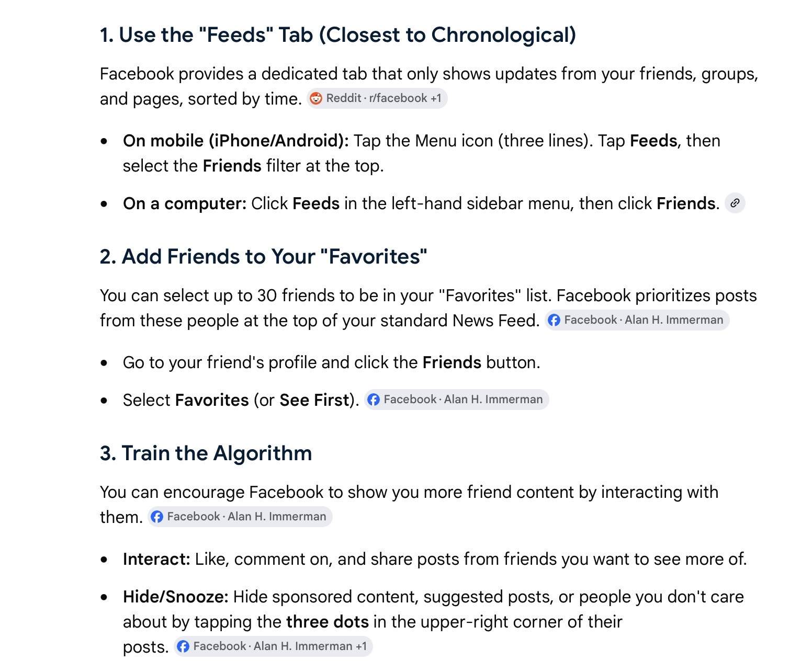This screenshot has height=672, width=801.
Task: Expand the '+1' sources on the Reddit citation
Action: tap(436, 98)
